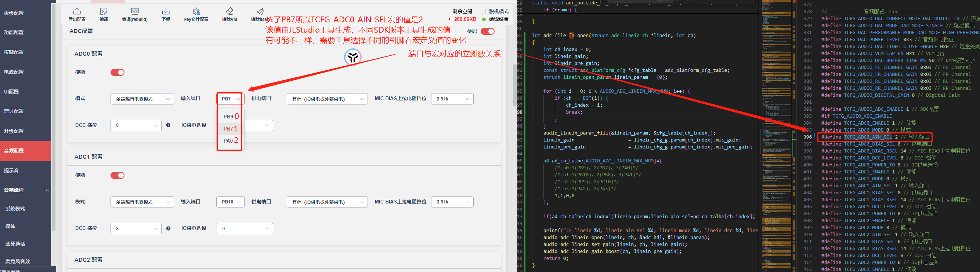Select 蓝牙配置 in the sidebar

coord(25,111)
